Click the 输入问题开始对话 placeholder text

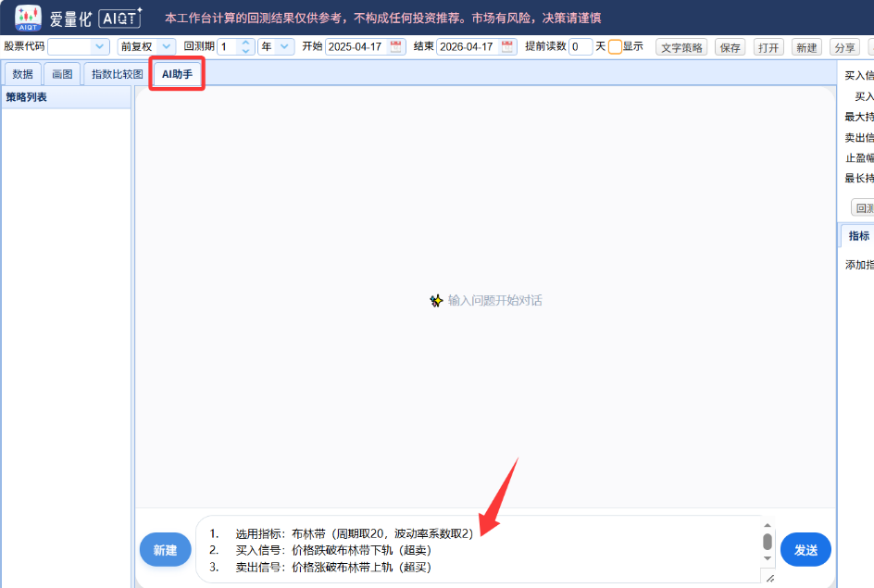pyautogui.click(x=495, y=301)
